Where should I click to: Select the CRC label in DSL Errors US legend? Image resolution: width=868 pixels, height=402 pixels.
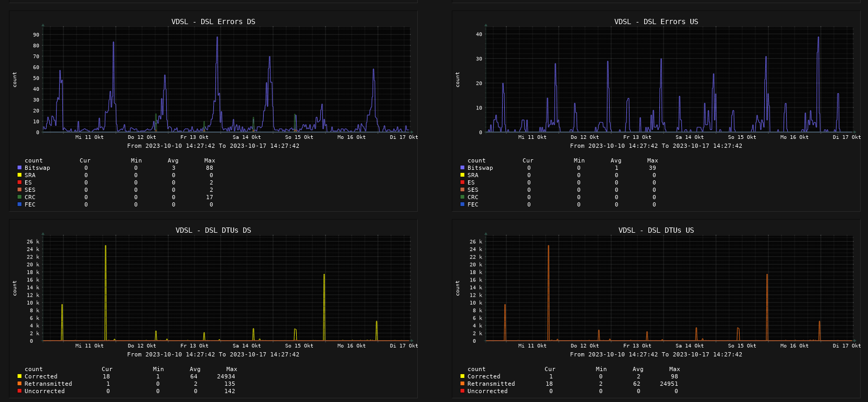473,197
